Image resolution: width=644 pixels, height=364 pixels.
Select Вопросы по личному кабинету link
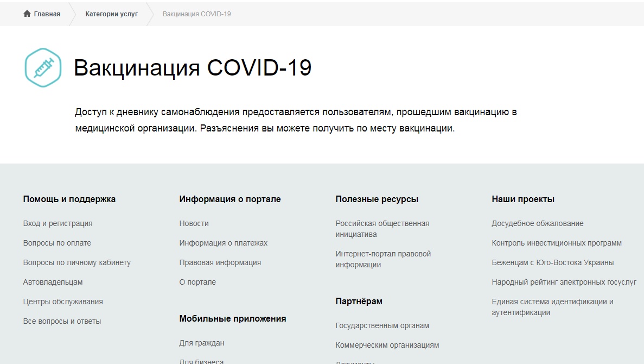tap(76, 262)
